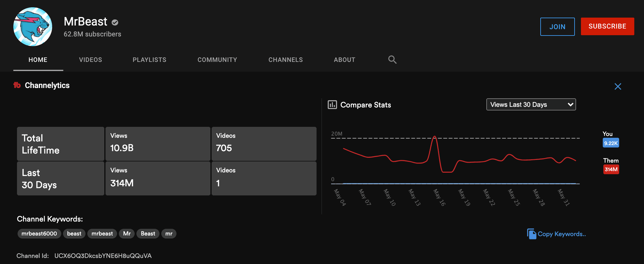Viewport: 644px width, 264px height.
Task: Click the May 31 axis label
Action: [564, 198]
